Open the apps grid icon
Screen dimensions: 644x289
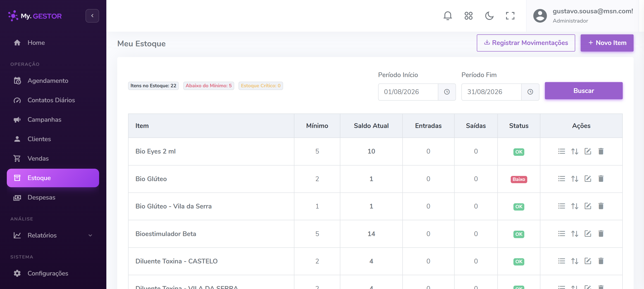click(x=468, y=16)
